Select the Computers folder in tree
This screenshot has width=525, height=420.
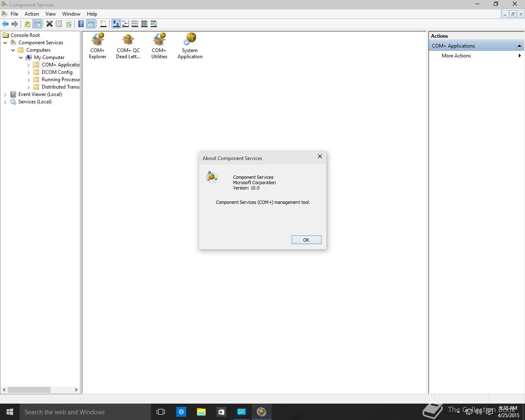(x=38, y=50)
